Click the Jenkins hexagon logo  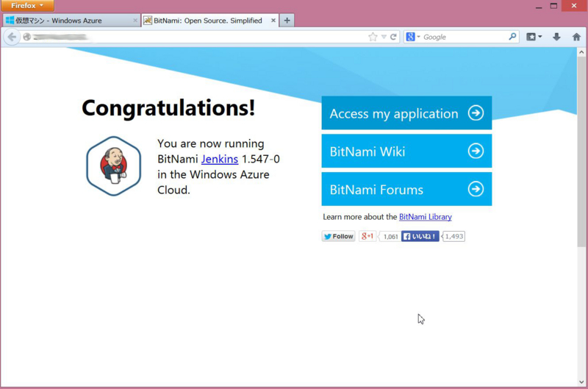pos(114,165)
